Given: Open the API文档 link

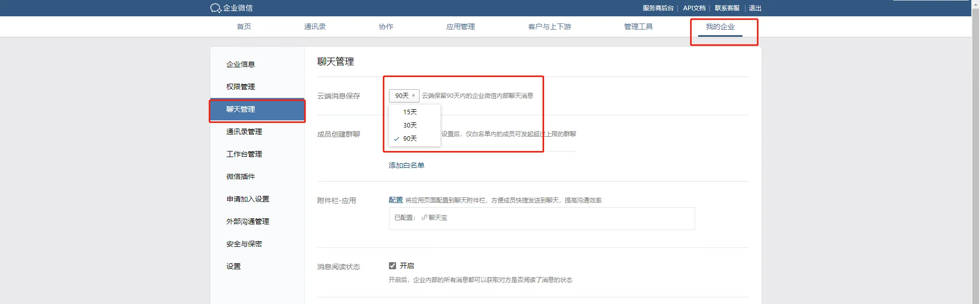Looking at the screenshot, I should 694,8.
